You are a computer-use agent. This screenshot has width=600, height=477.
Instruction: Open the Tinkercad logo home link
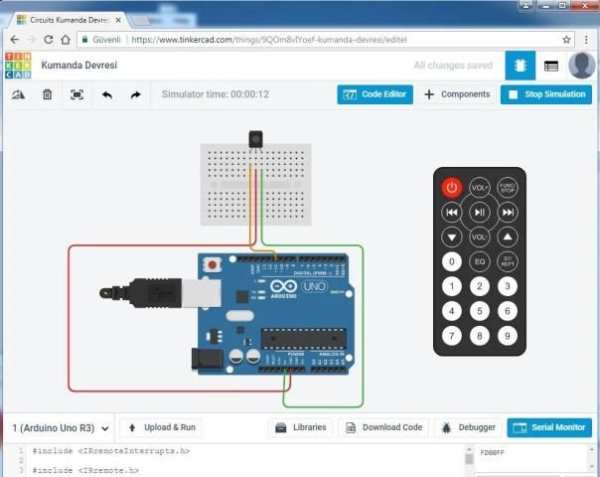tap(18, 65)
